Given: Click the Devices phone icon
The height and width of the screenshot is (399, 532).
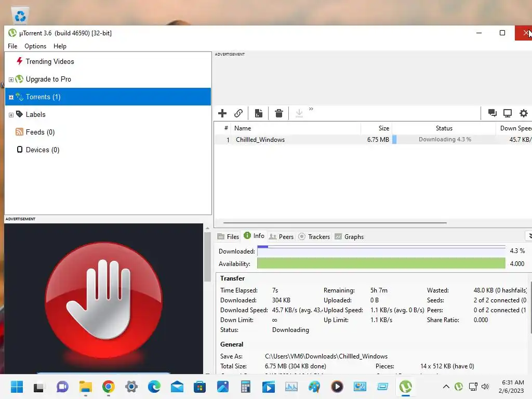Looking at the screenshot, I should (20, 150).
